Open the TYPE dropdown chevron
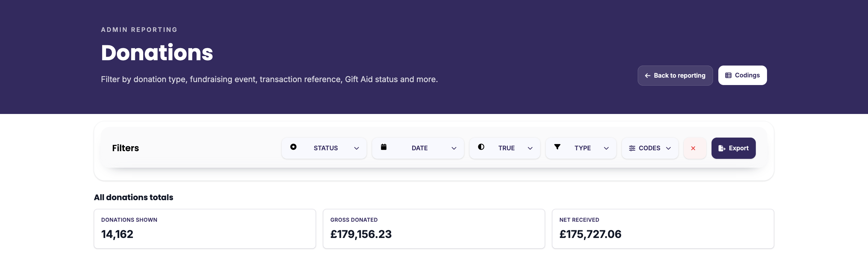Image resolution: width=868 pixels, height=261 pixels. coord(606,149)
